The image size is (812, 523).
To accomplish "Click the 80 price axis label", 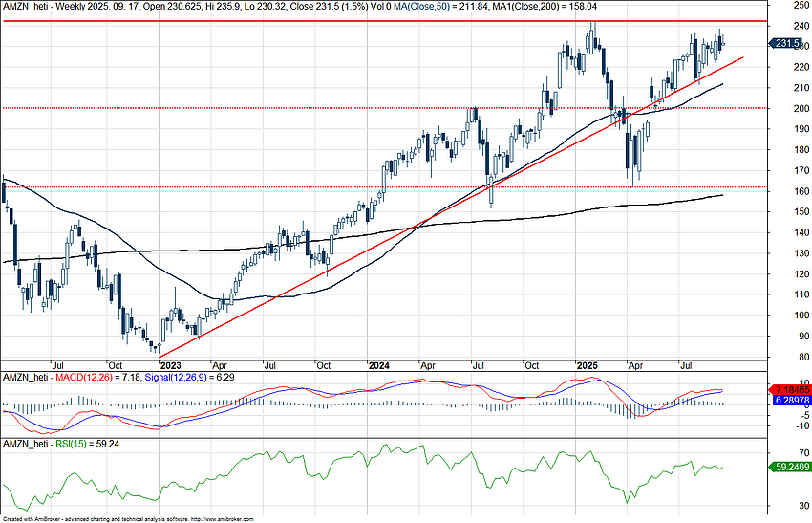I will (x=803, y=357).
